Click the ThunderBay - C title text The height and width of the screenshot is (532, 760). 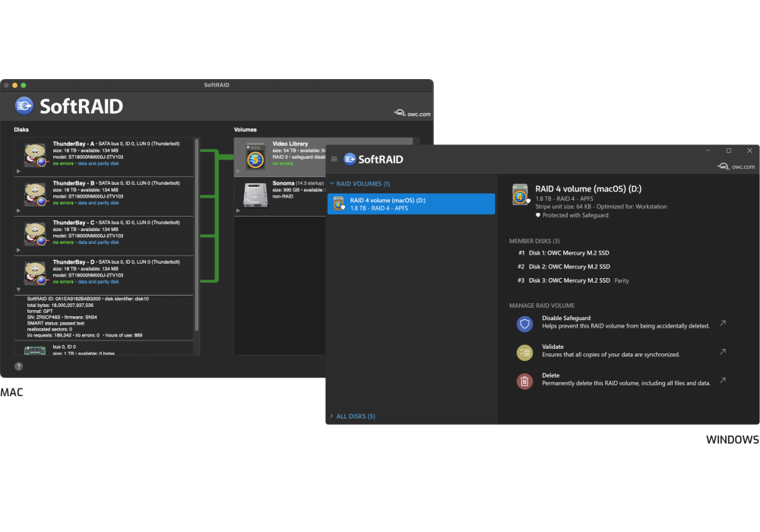click(74, 223)
